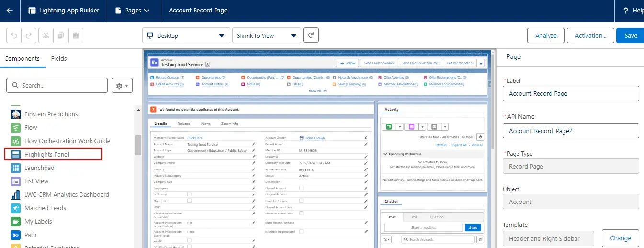Viewport: 644px width, 248px height.
Task: Switch to the Components tab
Action: 22,58
